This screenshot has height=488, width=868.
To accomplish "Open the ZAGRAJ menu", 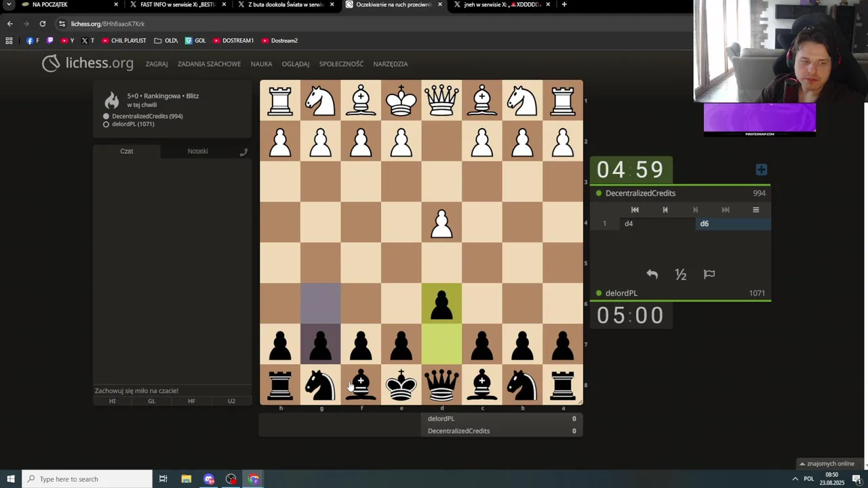I will [x=157, y=64].
